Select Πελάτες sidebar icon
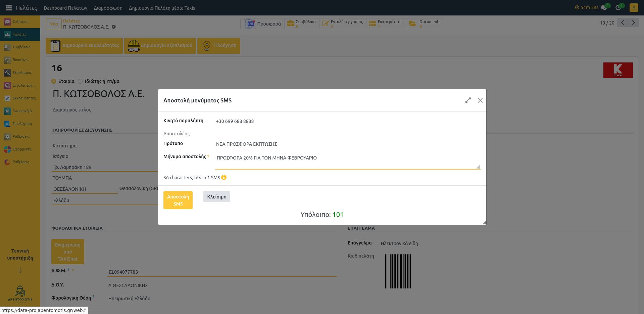The width and height of the screenshot is (644, 314). point(7,34)
